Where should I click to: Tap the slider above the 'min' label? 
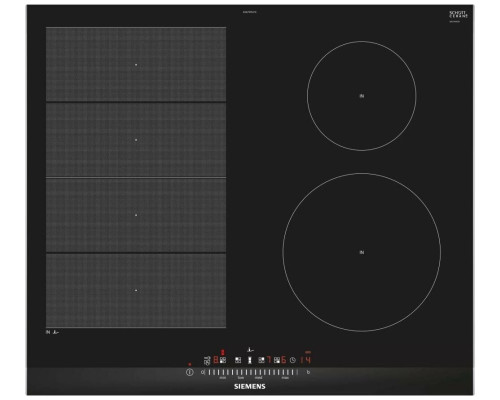pos(223,372)
